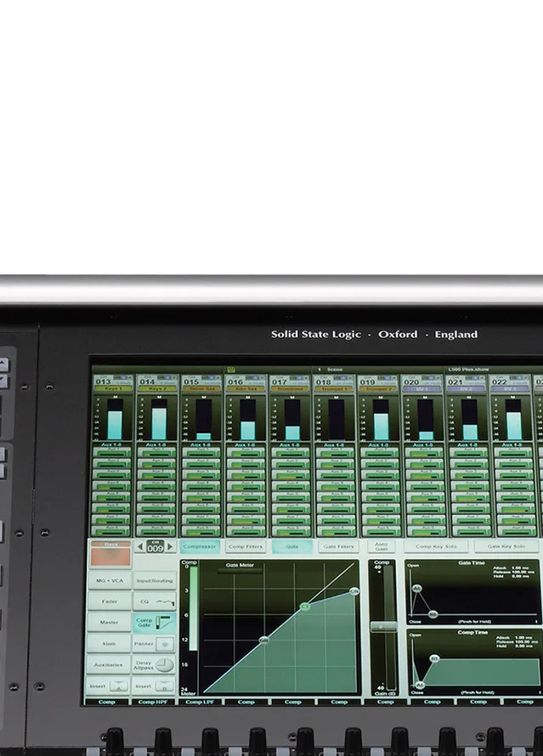Open the EQ page with curve icon
543x756 pixels.
(155, 601)
